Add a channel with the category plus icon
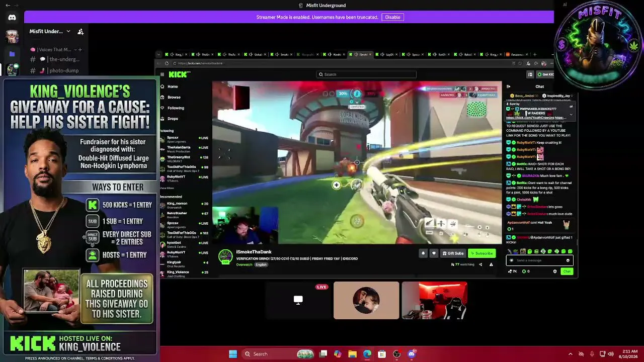This screenshot has height=362, width=644. coord(80,50)
